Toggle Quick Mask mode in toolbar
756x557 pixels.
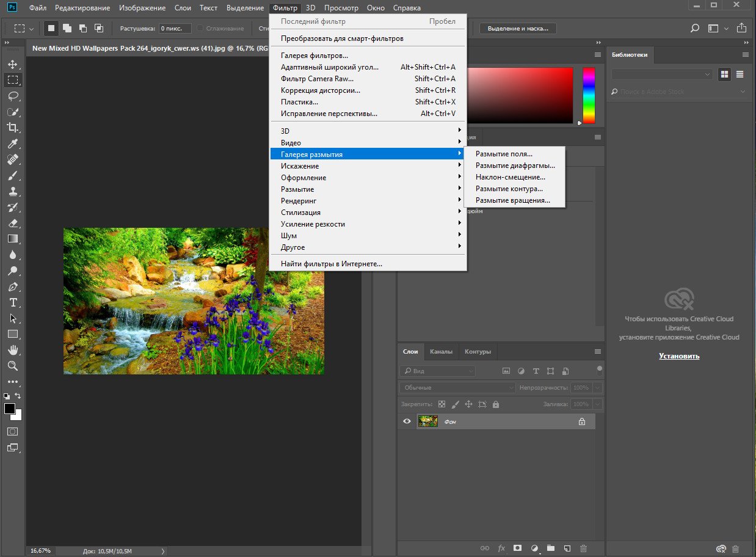(12, 431)
